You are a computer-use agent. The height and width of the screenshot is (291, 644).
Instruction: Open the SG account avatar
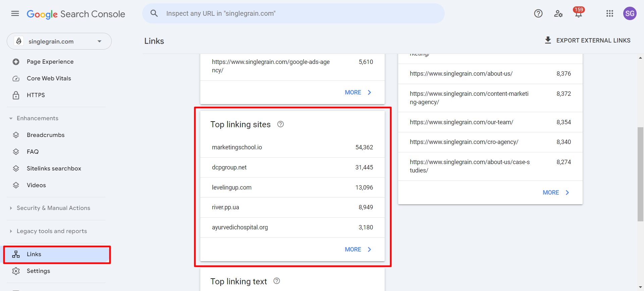coord(630,13)
